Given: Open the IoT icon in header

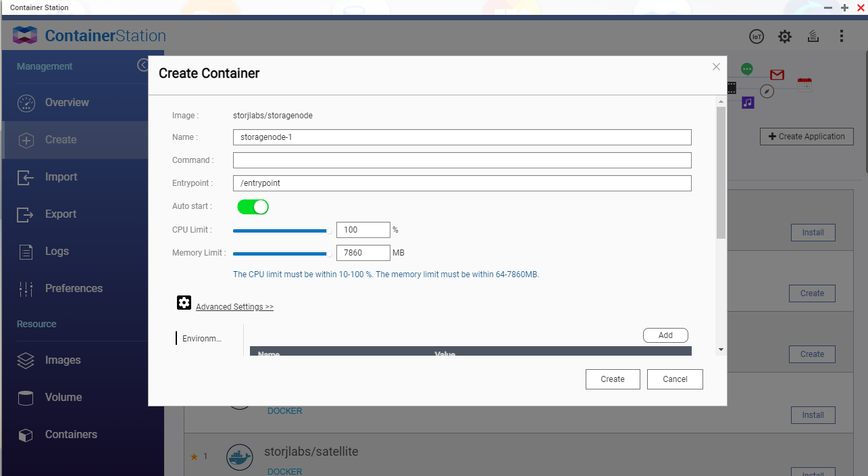Looking at the screenshot, I should (x=757, y=37).
